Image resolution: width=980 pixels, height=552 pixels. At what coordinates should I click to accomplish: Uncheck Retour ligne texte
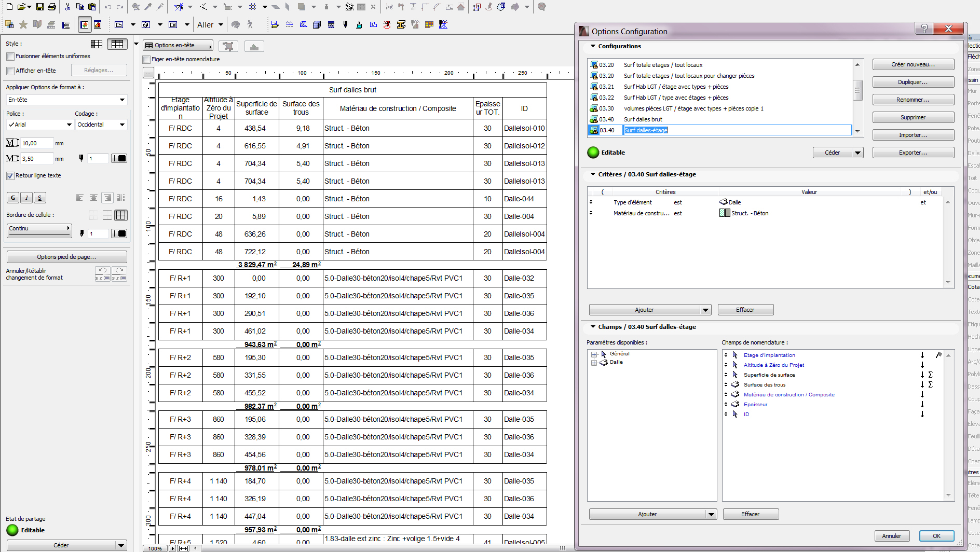tap(10, 176)
